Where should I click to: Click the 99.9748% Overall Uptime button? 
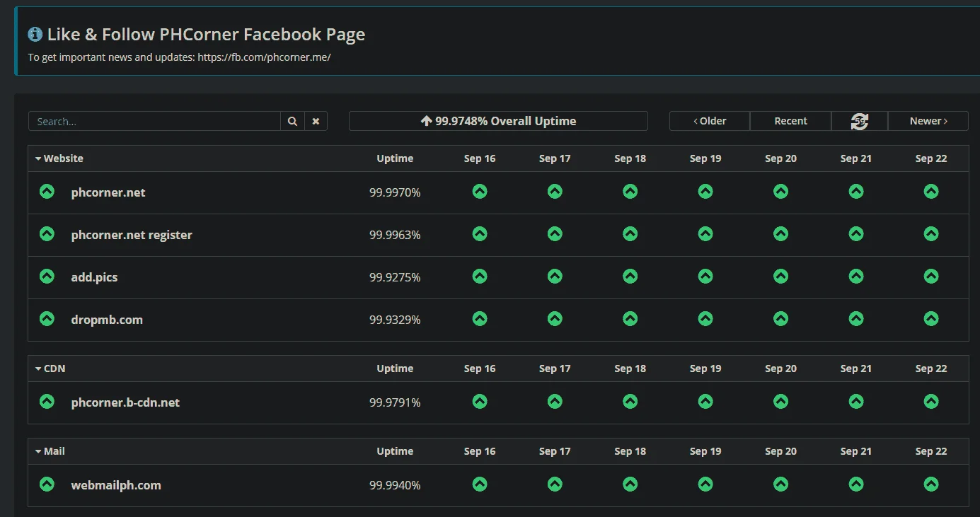(498, 121)
